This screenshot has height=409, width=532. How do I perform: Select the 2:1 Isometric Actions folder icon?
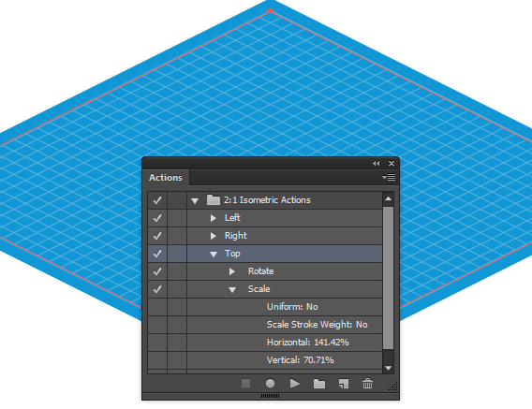tap(214, 200)
